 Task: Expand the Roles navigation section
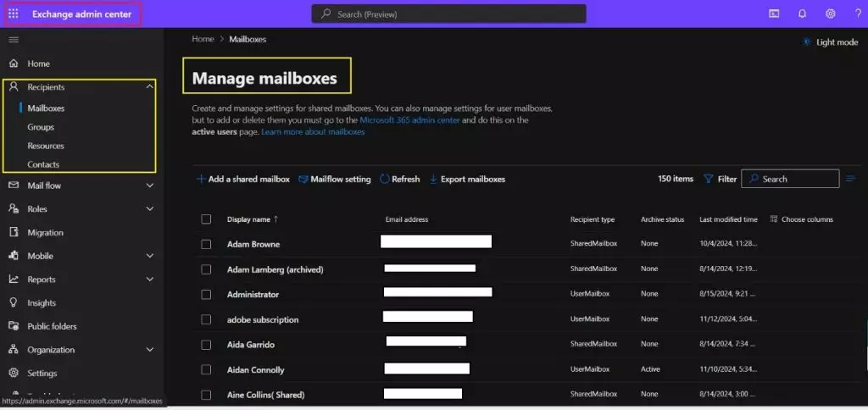coord(150,208)
